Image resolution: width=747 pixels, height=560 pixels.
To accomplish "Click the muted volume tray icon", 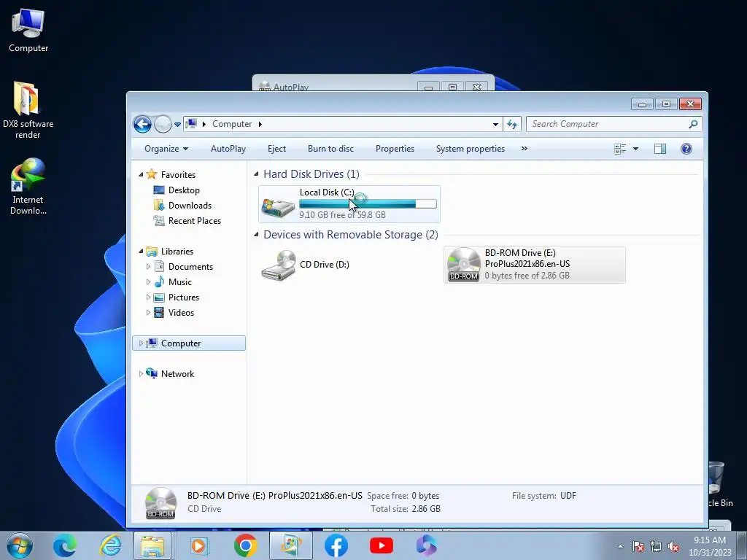I will pyautogui.click(x=673, y=547).
